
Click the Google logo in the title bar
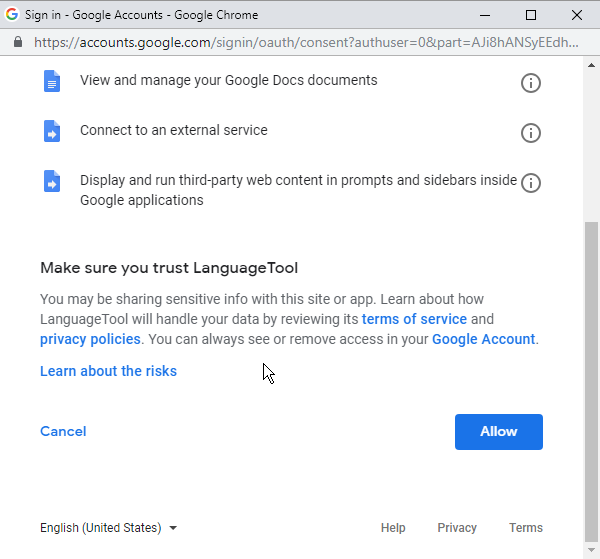click(x=12, y=15)
